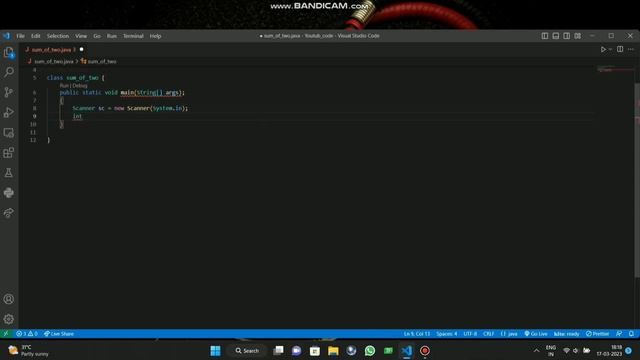Open the Manage gear menu

[x=9, y=319]
